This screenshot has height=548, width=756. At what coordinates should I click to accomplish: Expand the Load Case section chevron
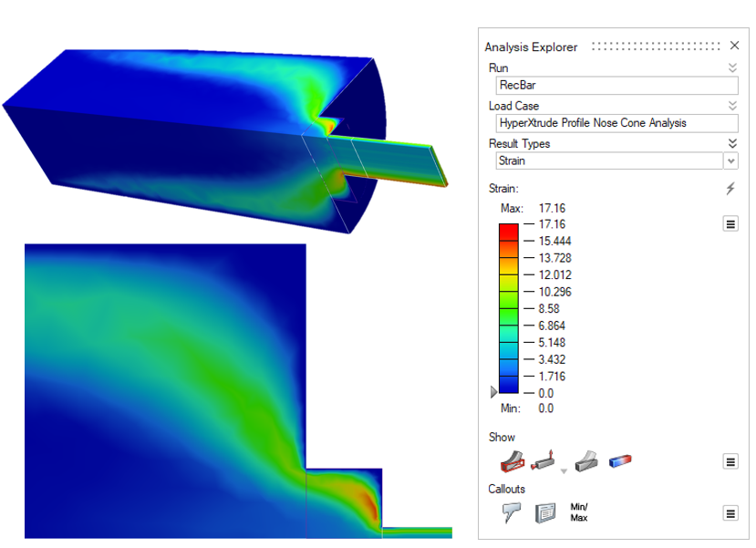(732, 106)
